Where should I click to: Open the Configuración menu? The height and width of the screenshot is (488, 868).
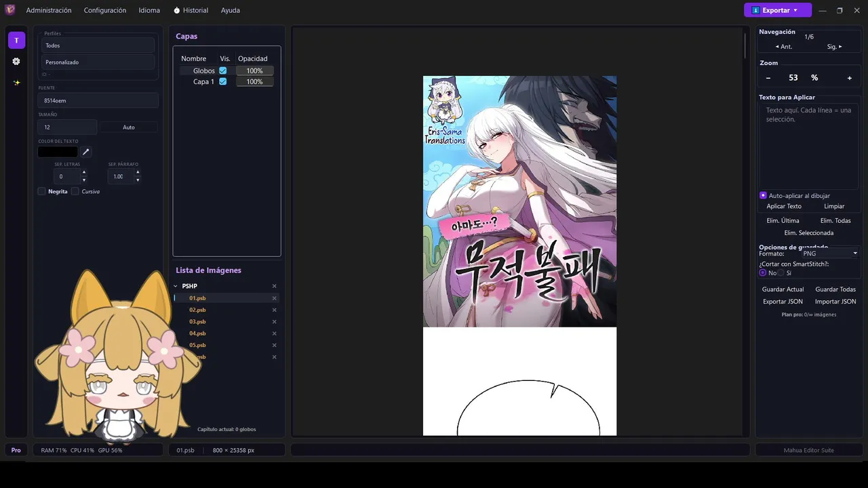(105, 10)
